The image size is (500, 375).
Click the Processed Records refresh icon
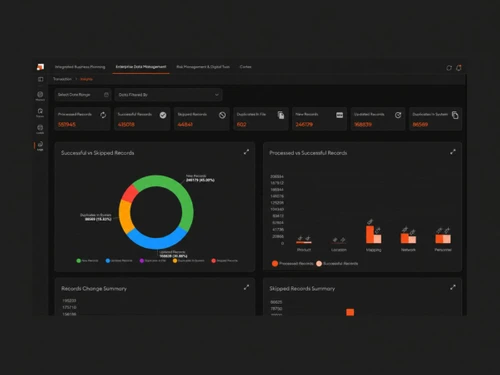pyautogui.click(x=103, y=115)
